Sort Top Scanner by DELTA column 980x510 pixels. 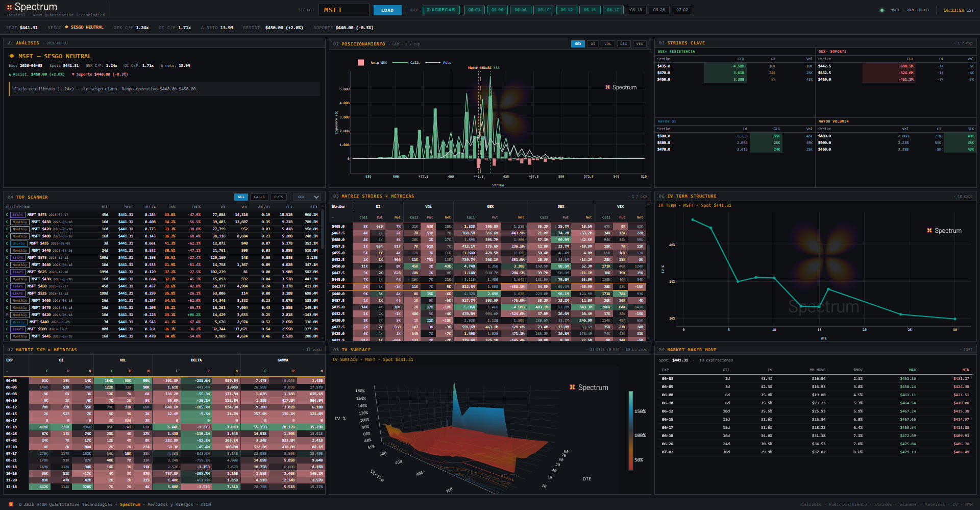[x=150, y=207]
